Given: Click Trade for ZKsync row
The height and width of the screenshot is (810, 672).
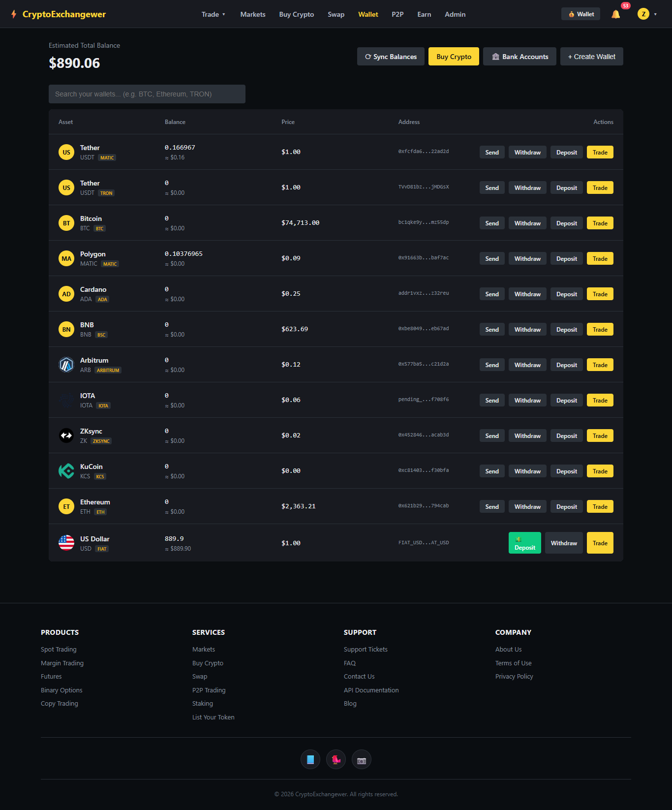Looking at the screenshot, I should coord(600,436).
